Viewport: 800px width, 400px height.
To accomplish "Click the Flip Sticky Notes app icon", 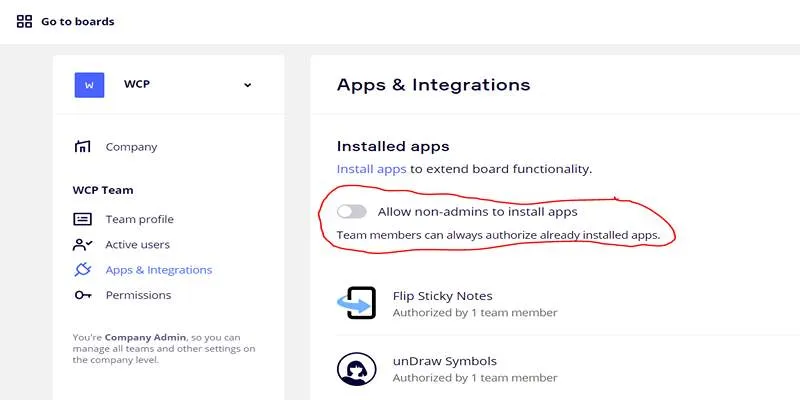I will click(357, 303).
